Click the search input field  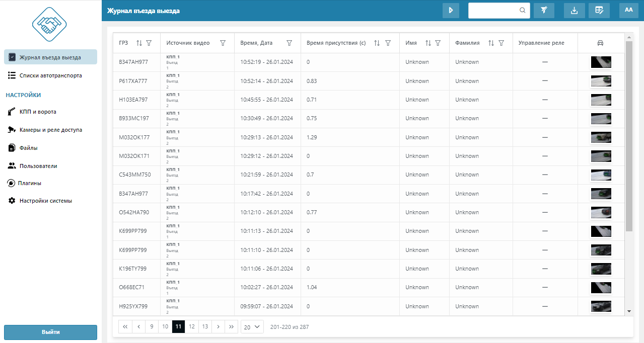(x=494, y=11)
